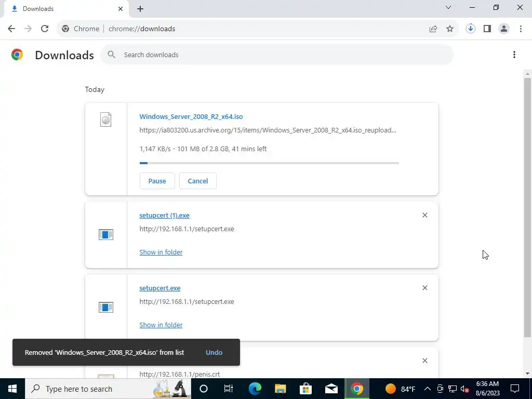Open a new tab with the plus button

pyautogui.click(x=140, y=9)
